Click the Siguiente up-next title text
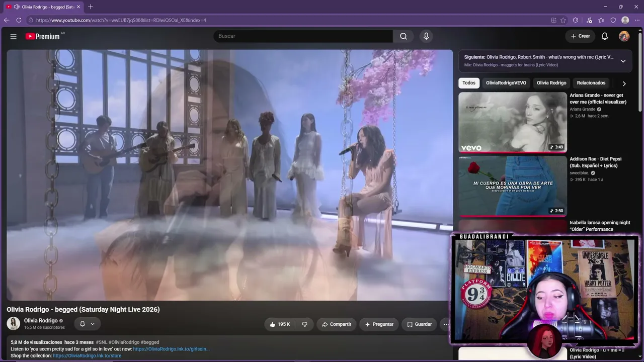This screenshot has width=644, height=362. pos(539,57)
